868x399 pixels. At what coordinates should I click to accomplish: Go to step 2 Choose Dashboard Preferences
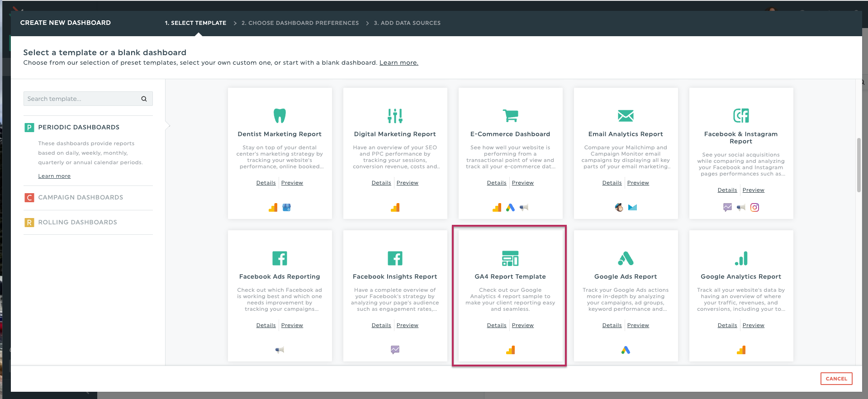pyautogui.click(x=300, y=23)
